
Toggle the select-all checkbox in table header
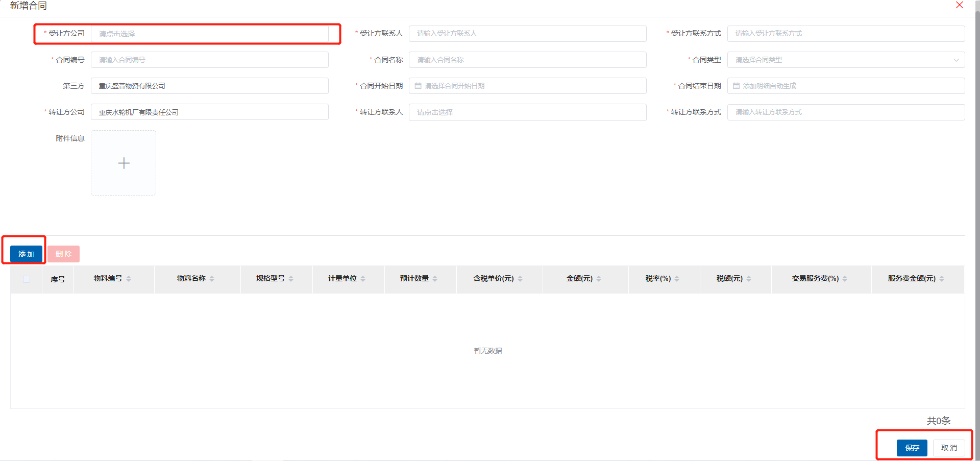pyautogui.click(x=27, y=279)
